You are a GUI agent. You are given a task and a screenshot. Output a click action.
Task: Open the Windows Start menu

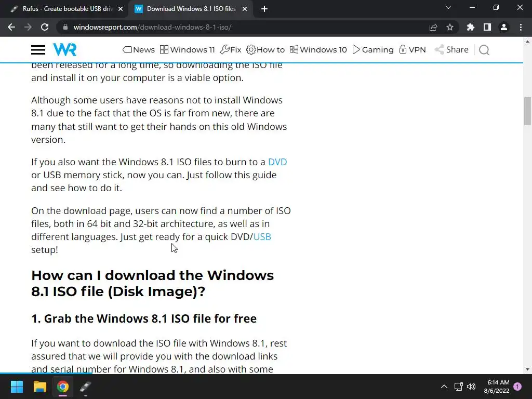(x=17, y=387)
